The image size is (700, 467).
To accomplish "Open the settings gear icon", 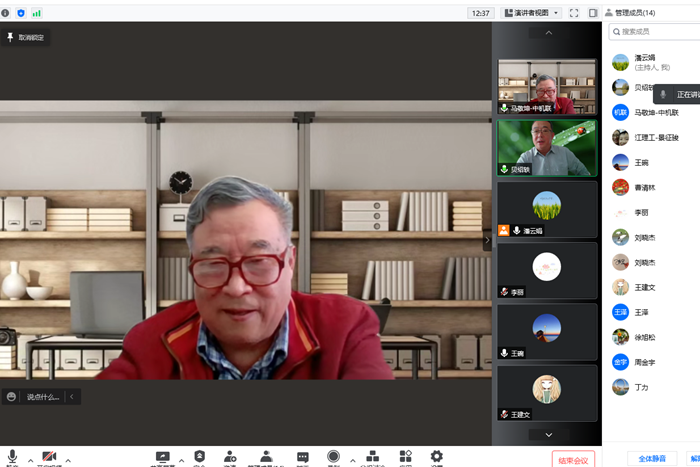I will click(436, 456).
